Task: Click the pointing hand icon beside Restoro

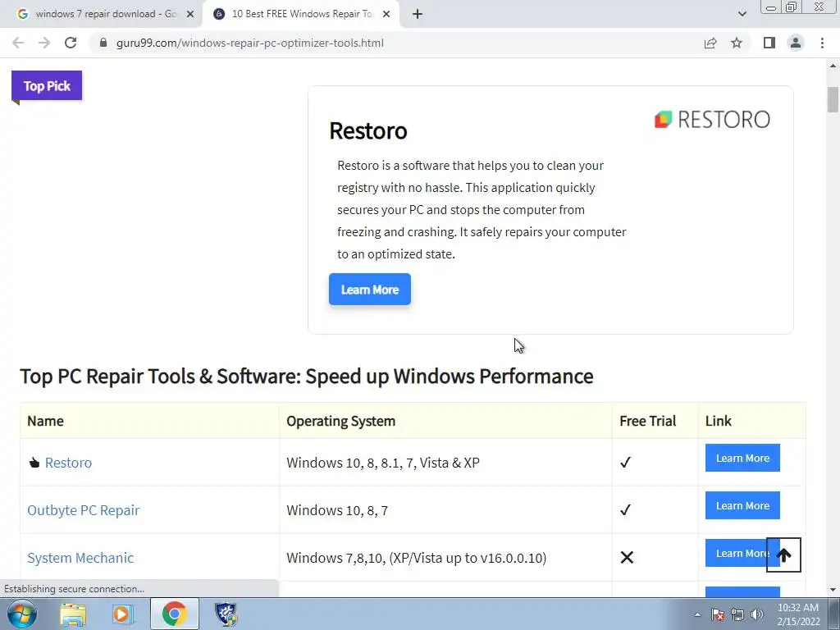Action: click(x=34, y=463)
